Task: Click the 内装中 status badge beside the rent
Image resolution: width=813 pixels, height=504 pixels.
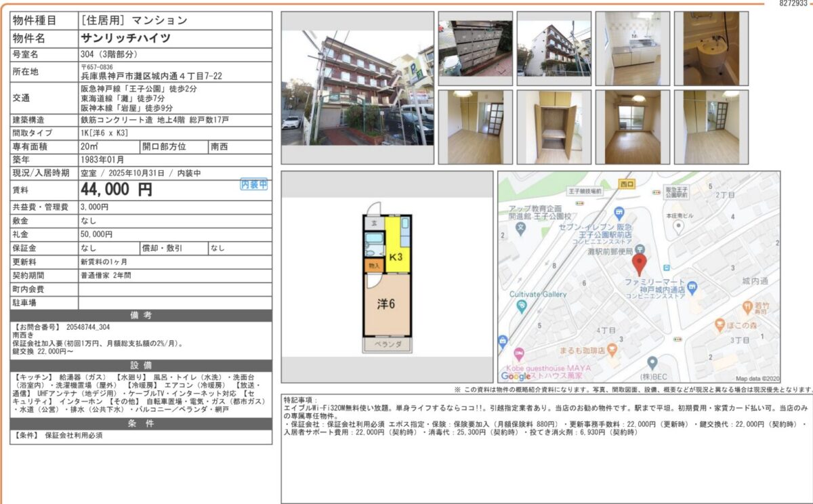Action: [254, 184]
